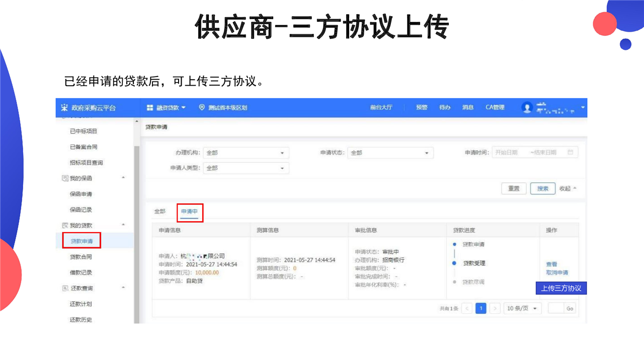Open 贷款申请 in the sidebar

click(x=82, y=241)
